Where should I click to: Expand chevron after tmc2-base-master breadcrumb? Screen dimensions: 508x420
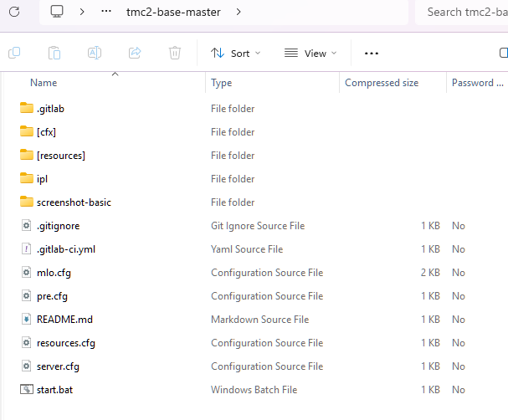tap(239, 12)
